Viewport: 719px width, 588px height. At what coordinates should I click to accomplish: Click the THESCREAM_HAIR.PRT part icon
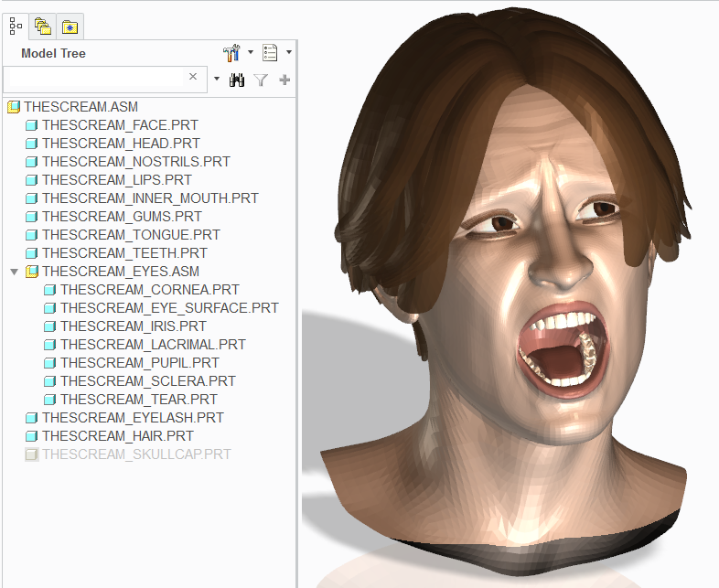[x=31, y=437]
